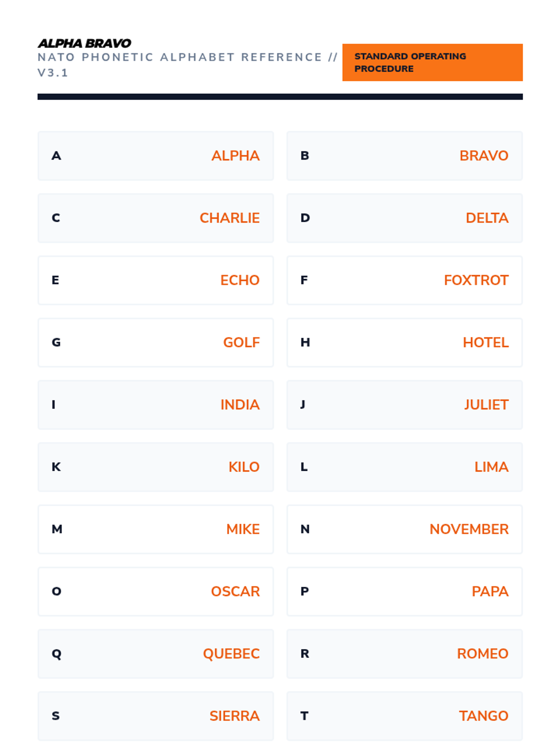Click the K Kilo card
This screenshot has width=560, height=747.
coord(155,467)
